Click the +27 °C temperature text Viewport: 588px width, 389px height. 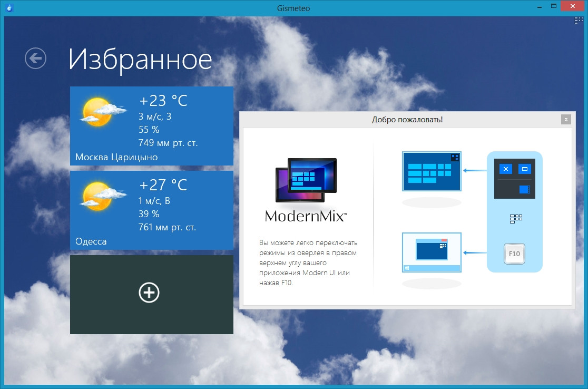[163, 185]
